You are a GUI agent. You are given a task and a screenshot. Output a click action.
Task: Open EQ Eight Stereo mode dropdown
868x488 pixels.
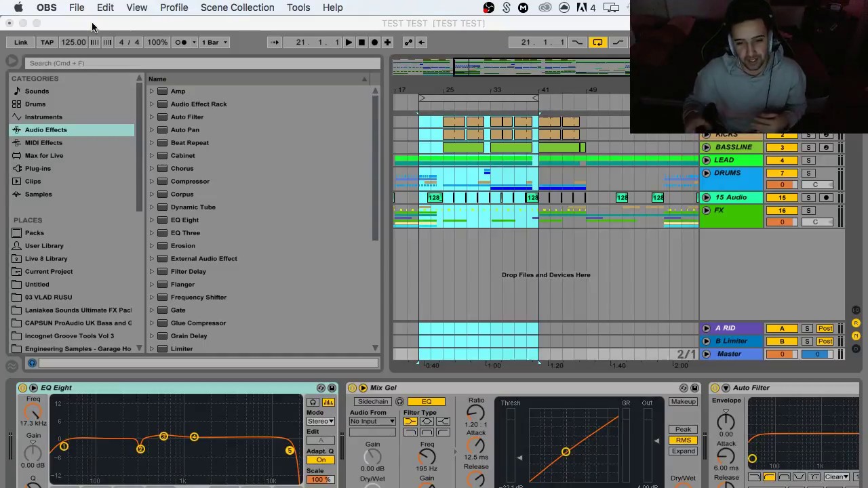[321, 421]
